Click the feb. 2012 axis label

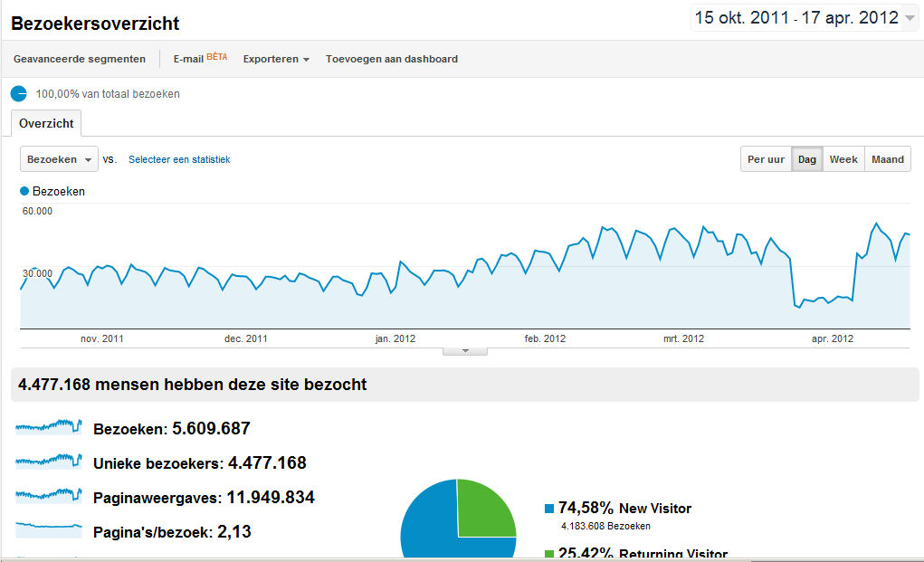click(545, 338)
